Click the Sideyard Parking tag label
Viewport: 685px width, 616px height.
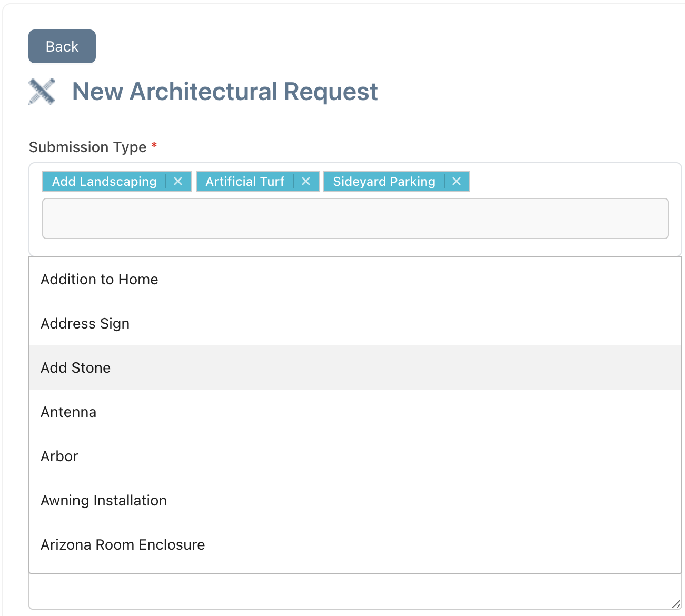(384, 181)
